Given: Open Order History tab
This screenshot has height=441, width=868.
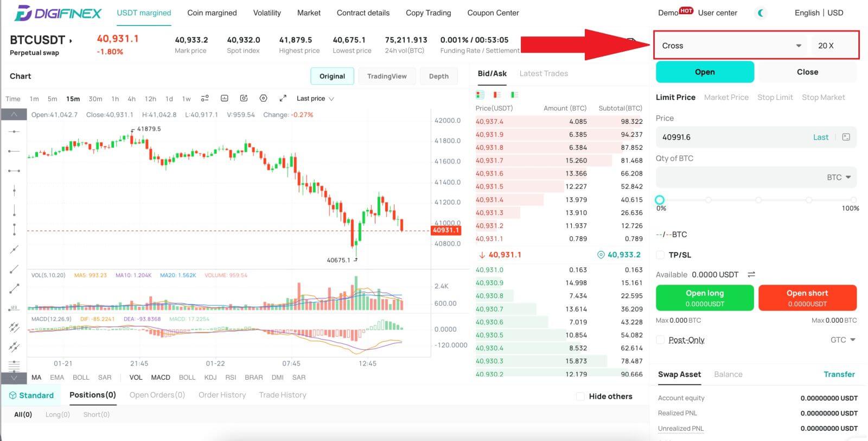Looking at the screenshot, I should coord(222,395).
